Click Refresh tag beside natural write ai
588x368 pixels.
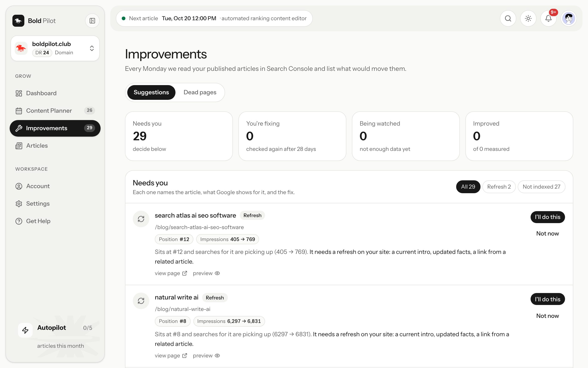[x=215, y=298]
